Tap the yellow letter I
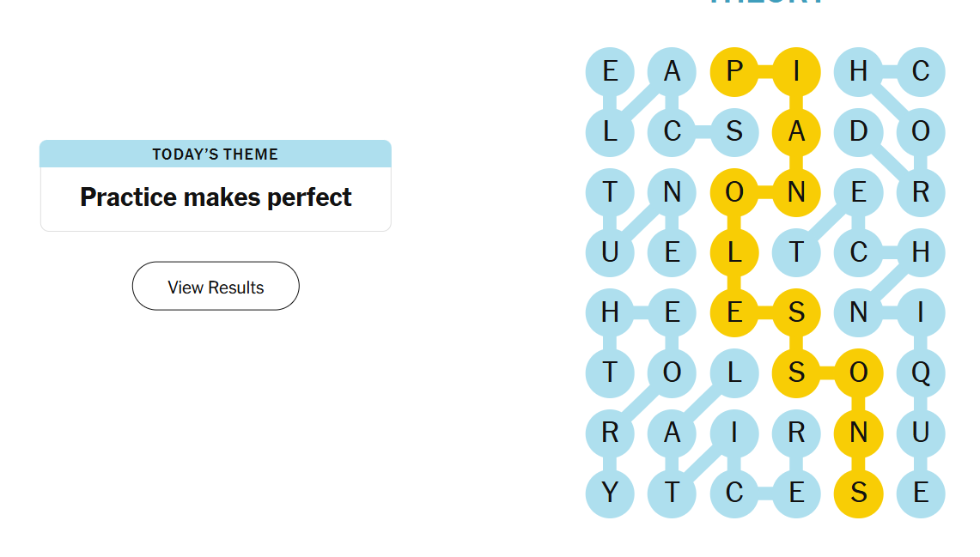 pos(796,71)
